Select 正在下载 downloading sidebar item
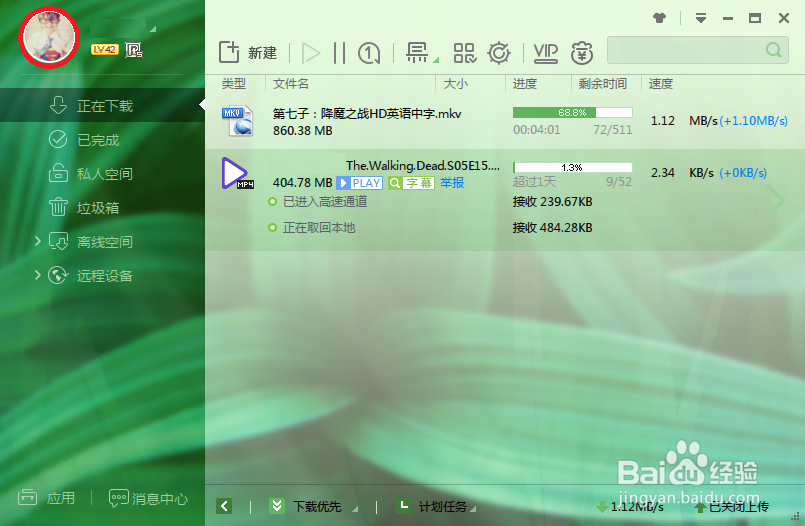Viewport: 805px width, 526px height. 102,106
